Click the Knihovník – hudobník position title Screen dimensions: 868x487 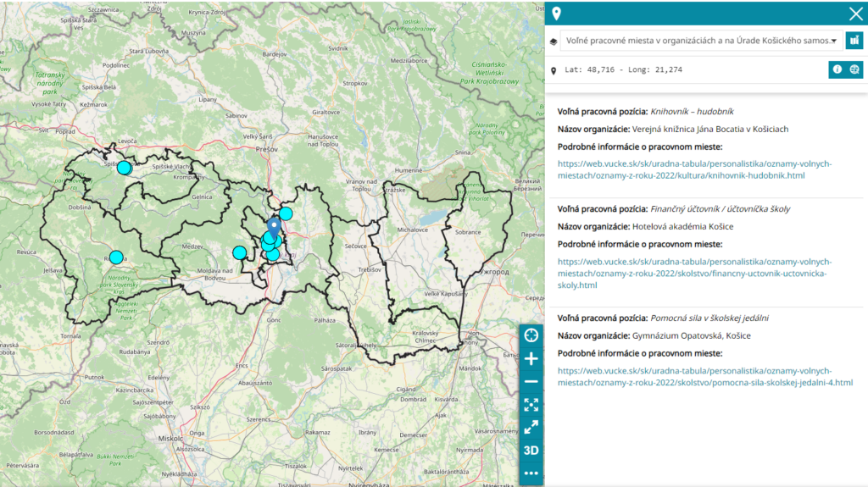tap(692, 111)
